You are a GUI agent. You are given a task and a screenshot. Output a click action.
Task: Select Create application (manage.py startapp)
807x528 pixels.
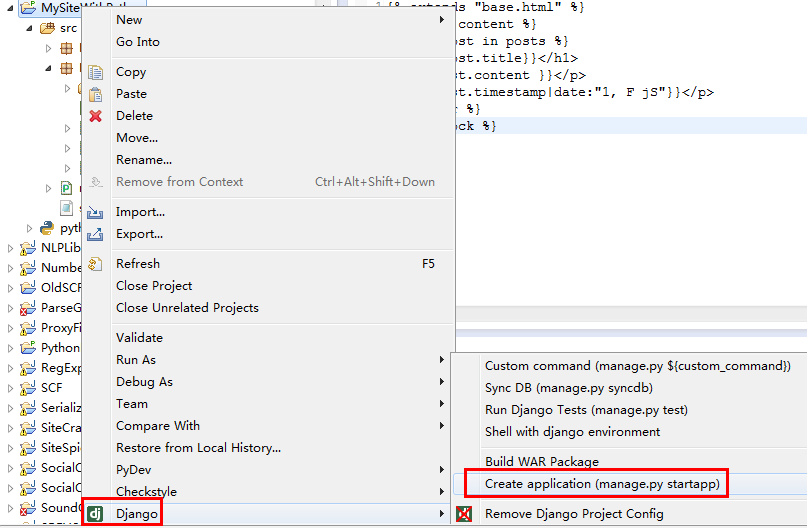pos(601,484)
